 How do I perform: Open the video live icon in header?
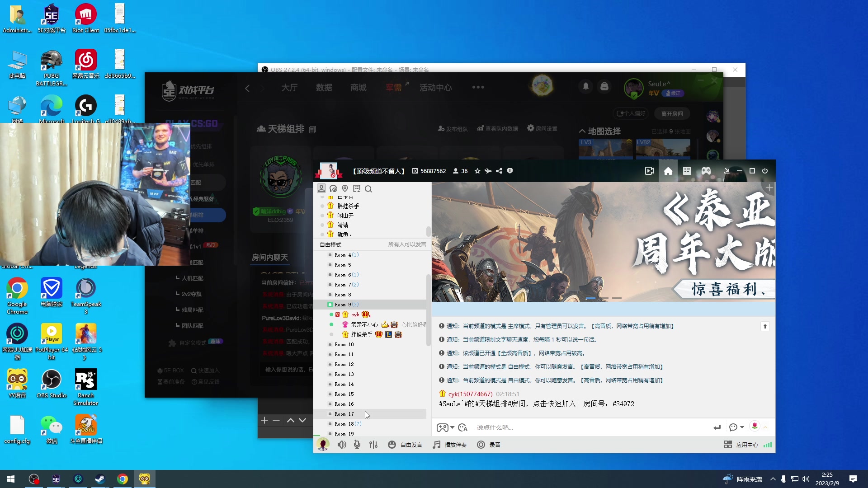[x=649, y=171]
